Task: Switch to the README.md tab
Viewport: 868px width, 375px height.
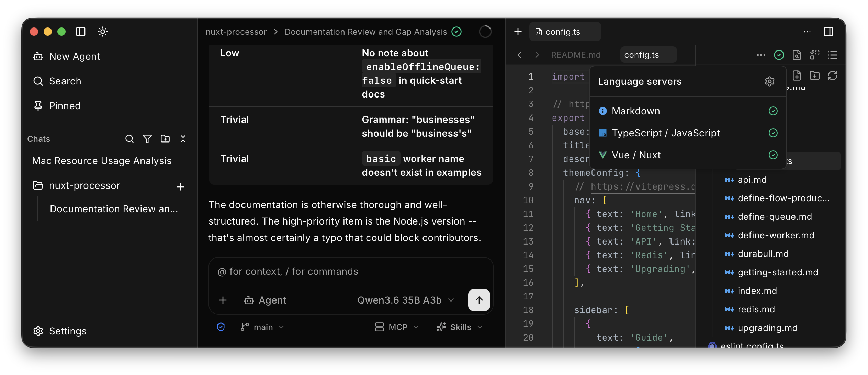Action: click(576, 55)
